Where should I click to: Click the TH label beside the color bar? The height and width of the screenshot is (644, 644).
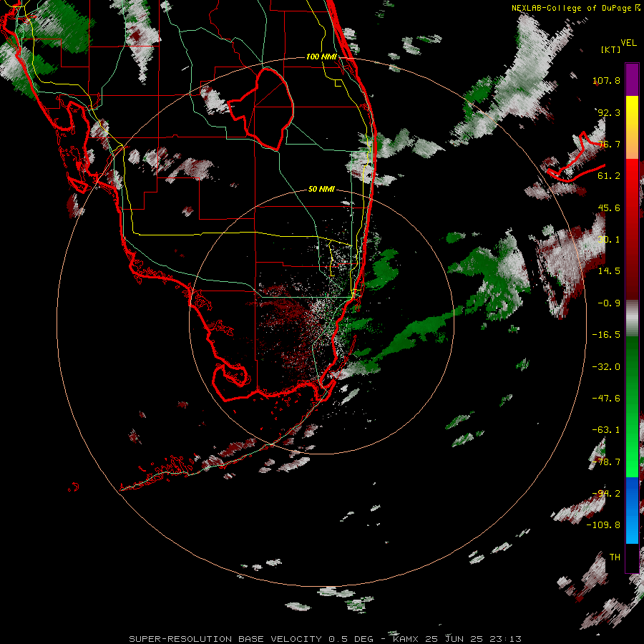(615, 557)
